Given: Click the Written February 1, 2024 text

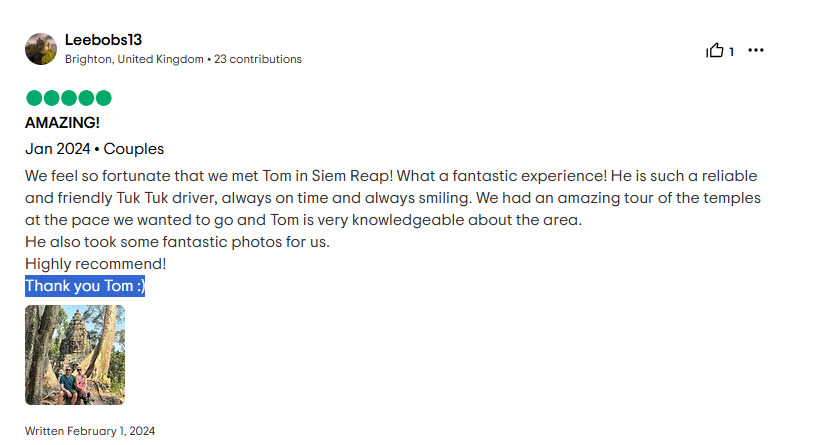Looking at the screenshot, I should [90, 431].
